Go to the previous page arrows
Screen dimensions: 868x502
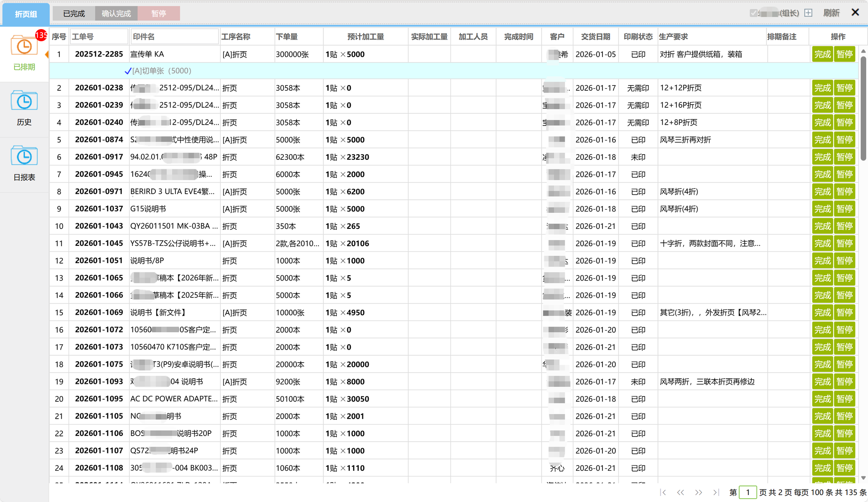coord(681,492)
